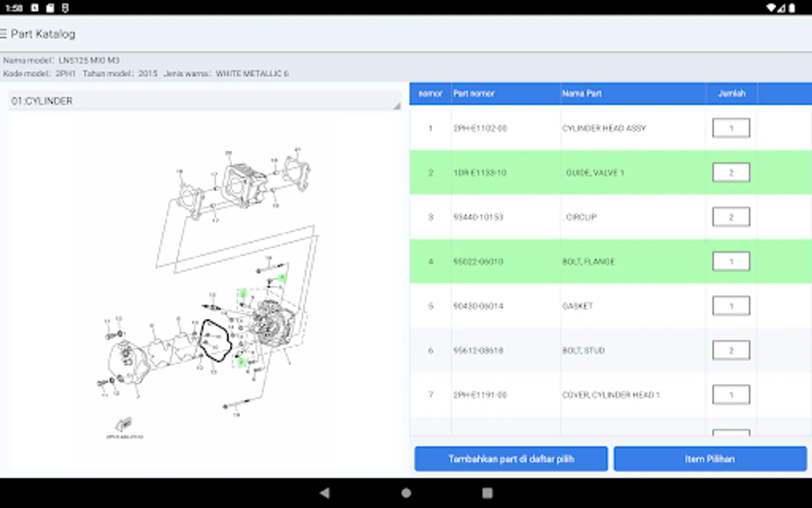Open the 01:CYLINDER section dropdown

(x=205, y=101)
